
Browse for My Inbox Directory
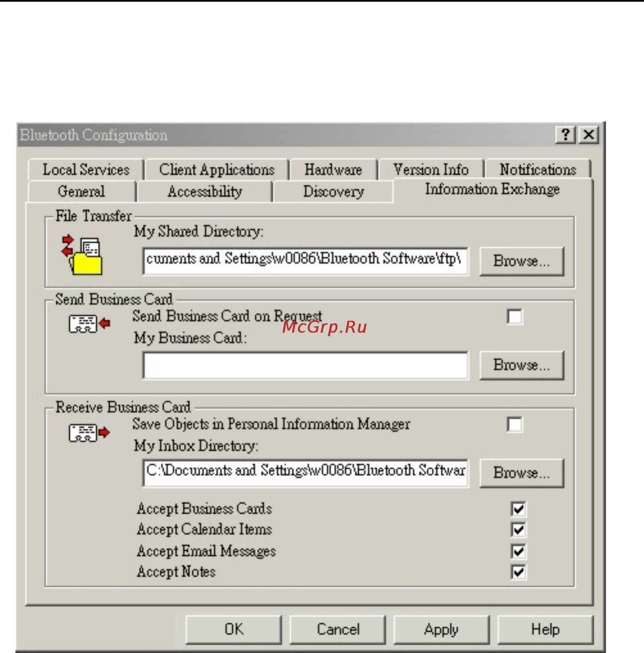[x=522, y=473]
